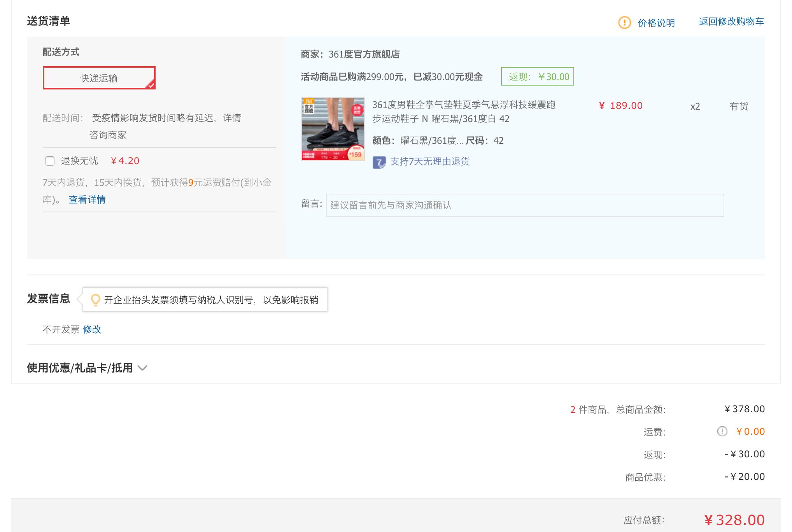Click the chevron beside 使用优惠/礼品卡/抵用

point(143,368)
